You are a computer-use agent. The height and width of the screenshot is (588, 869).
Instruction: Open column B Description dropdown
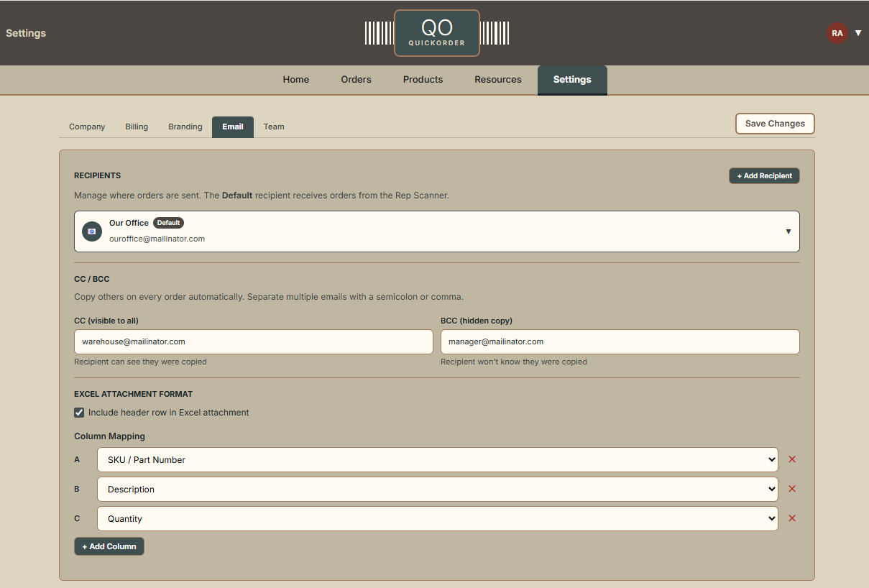(437, 489)
